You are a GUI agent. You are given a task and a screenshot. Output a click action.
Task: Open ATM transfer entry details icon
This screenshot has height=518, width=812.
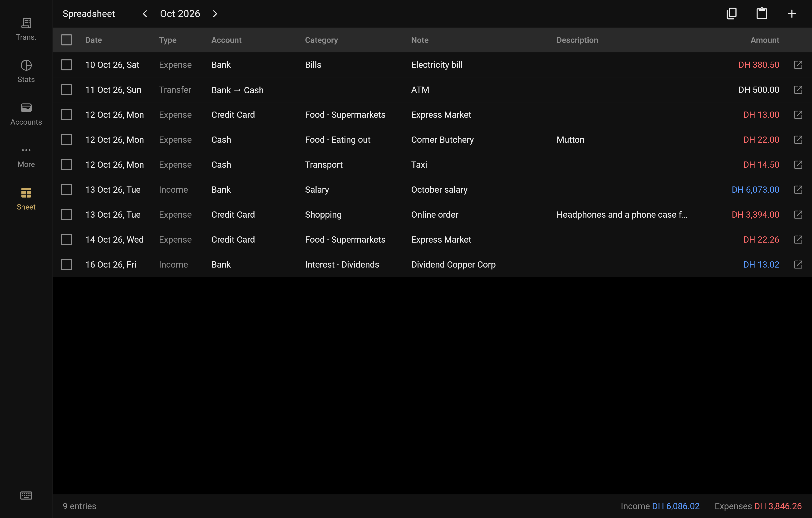pos(798,90)
